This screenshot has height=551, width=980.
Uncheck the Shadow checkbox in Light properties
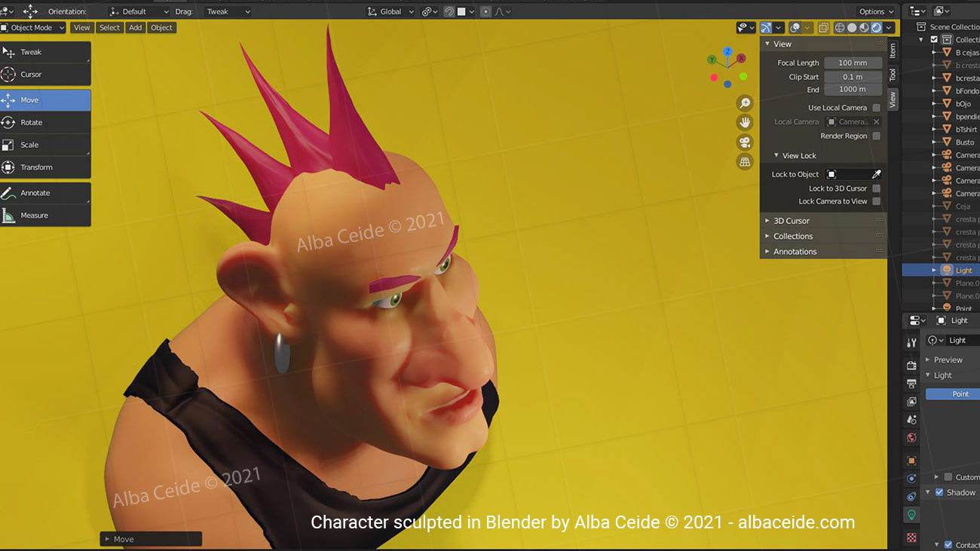click(939, 492)
